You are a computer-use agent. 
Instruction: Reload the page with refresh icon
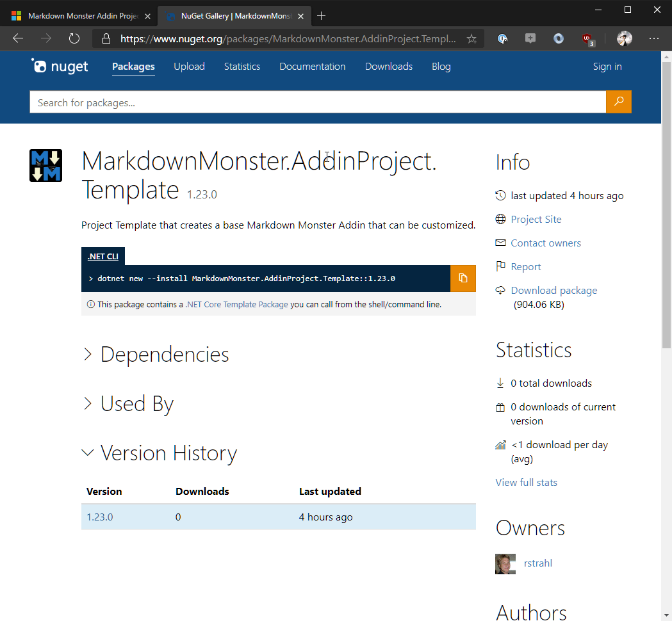pyautogui.click(x=74, y=38)
